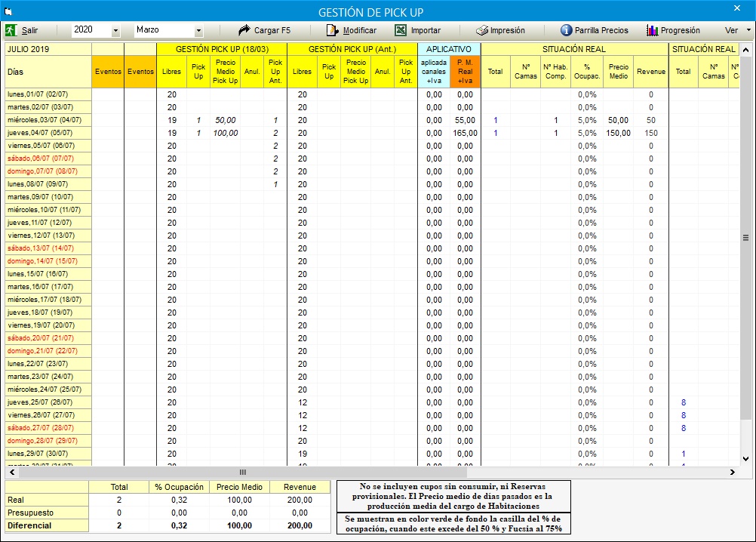Select the row lunes,29/07 (30/07)
This screenshot has width=756, height=542.
click(x=48, y=454)
